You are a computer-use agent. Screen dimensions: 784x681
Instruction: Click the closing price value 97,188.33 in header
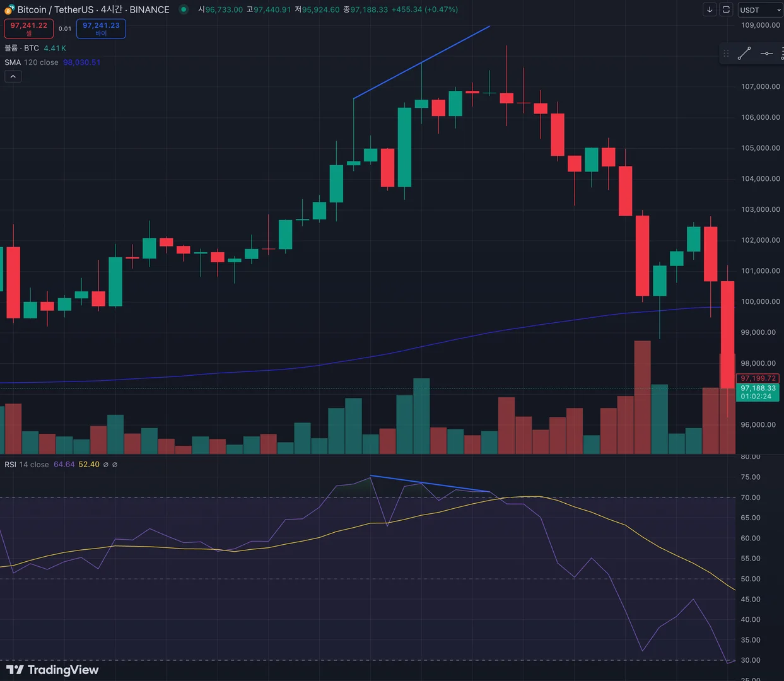369,9
